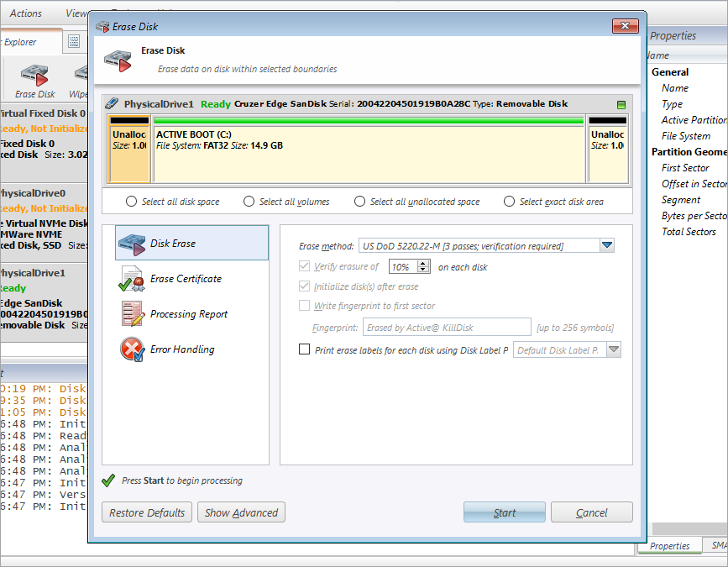Screen dimensions: 728x567
Task: Click the Disk Erase icon in sidebar
Action: (132, 244)
